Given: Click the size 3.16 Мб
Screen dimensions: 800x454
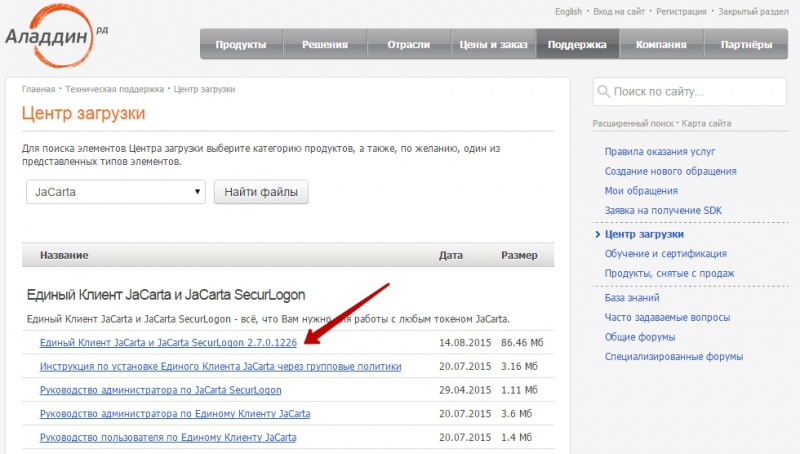Looking at the screenshot, I should (519, 366).
